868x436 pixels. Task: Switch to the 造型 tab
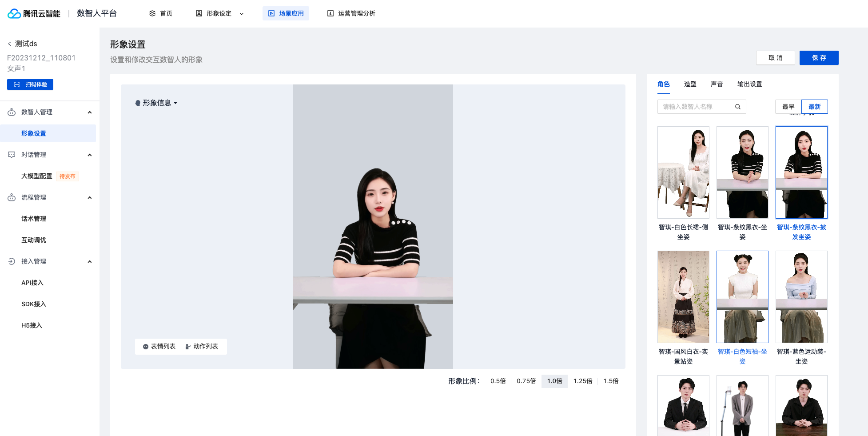[x=690, y=84]
